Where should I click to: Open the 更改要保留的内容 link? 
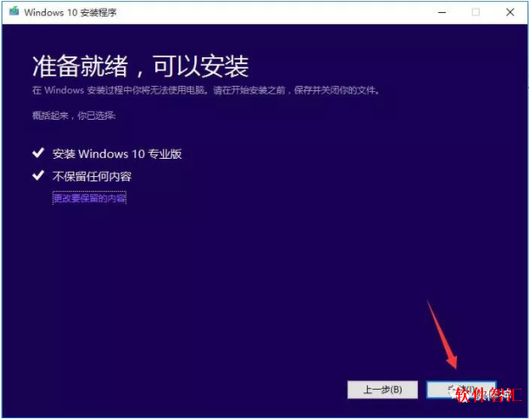(89, 198)
